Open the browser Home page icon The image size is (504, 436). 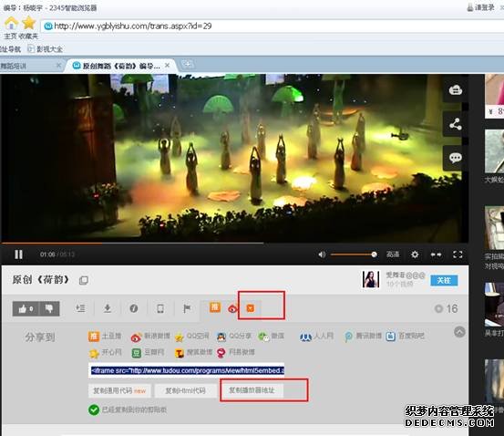(x=12, y=23)
